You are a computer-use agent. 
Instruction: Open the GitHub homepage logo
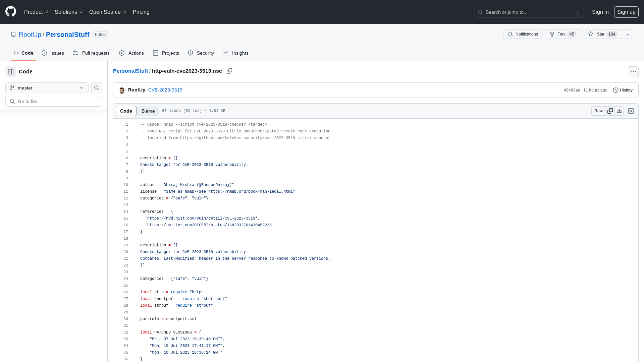11,12
